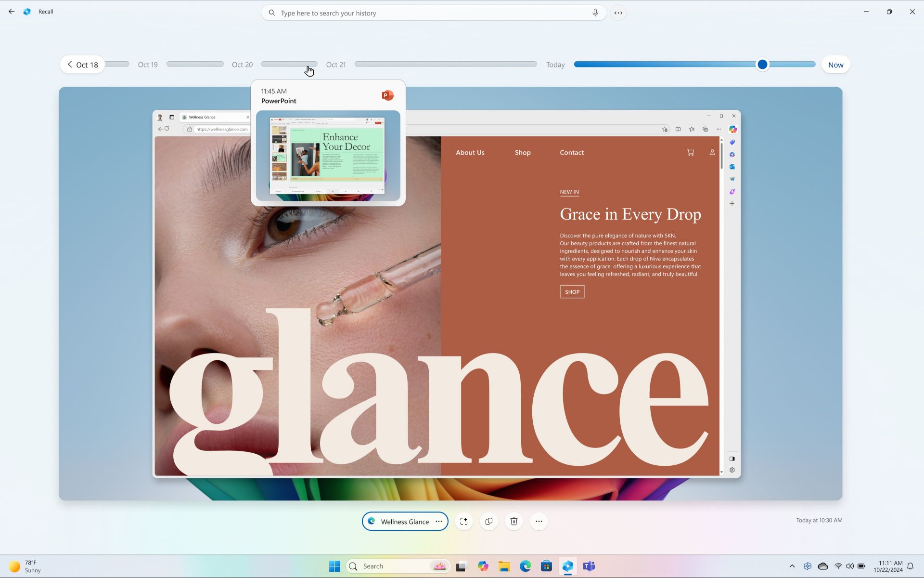The image size is (924, 578).
Task: Click the microphone search icon
Action: click(x=595, y=12)
